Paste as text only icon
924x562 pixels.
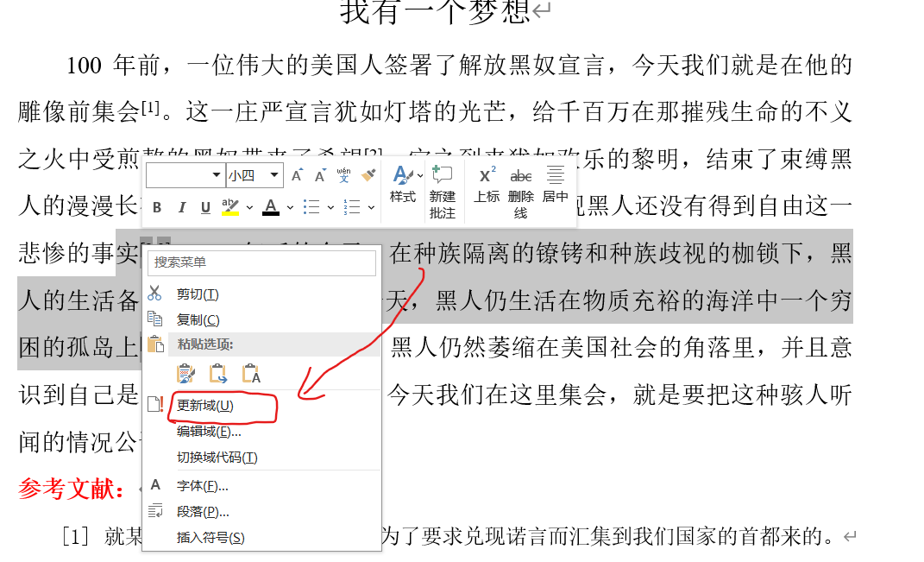tap(251, 373)
